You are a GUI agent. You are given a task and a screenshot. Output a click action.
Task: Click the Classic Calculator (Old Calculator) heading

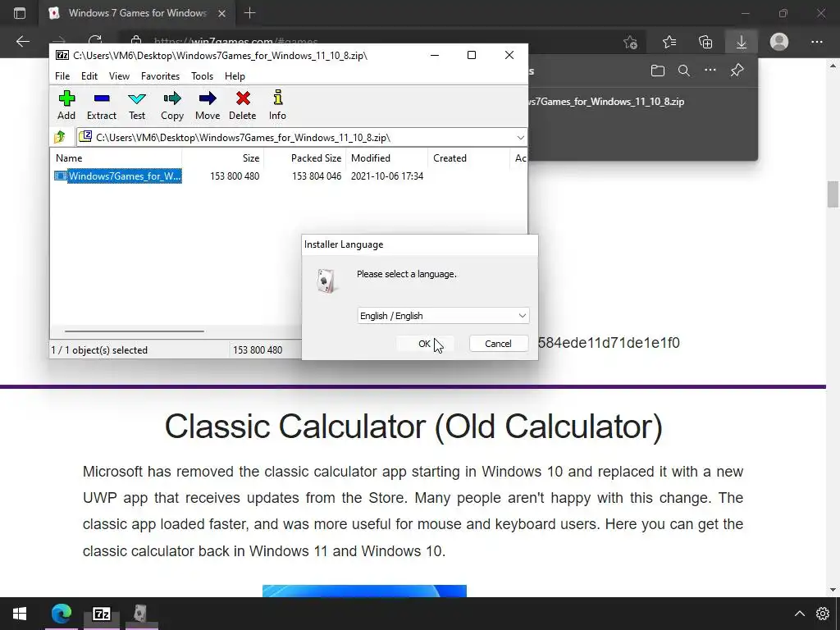[x=413, y=427]
